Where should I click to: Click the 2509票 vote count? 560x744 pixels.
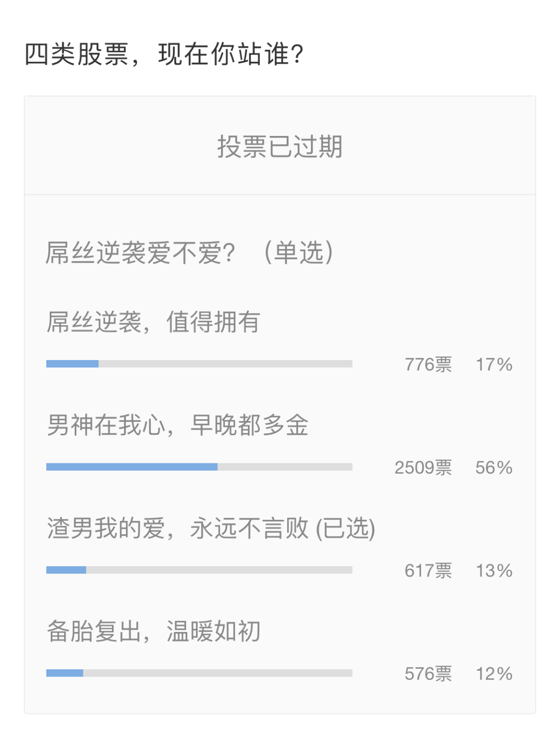coord(423,467)
